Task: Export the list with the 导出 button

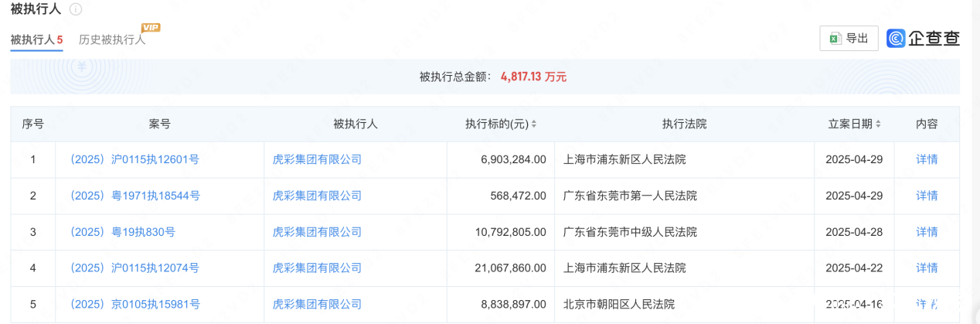Action: pyautogui.click(x=849, y=38)
